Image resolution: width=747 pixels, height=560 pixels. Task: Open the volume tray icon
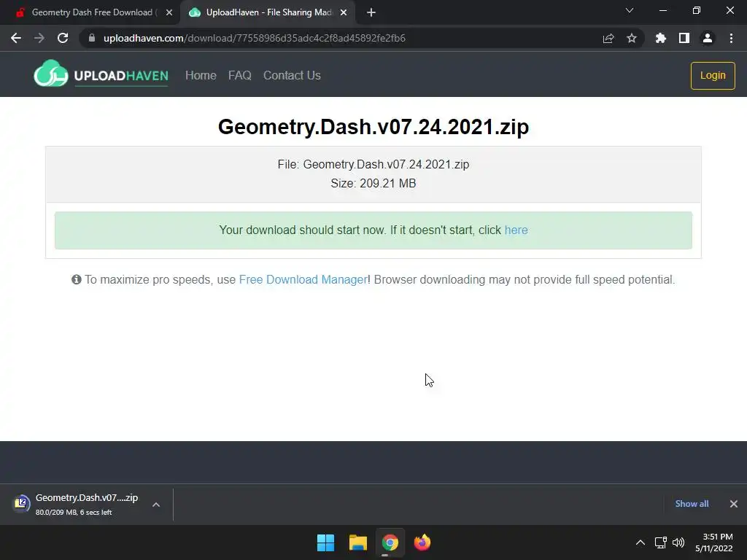pyautogui.click(x=678, y=542)
